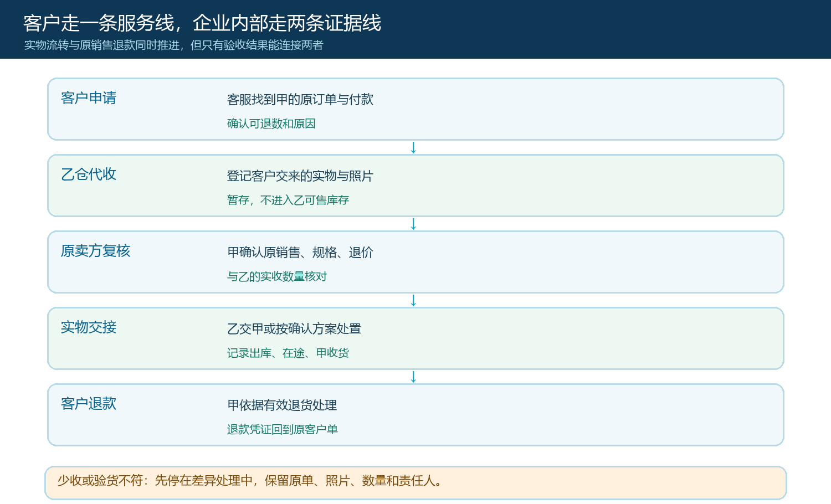The image size is (831, 504).
Task: Select the 乙仓代收 step title
Action: tap(89, 174)
